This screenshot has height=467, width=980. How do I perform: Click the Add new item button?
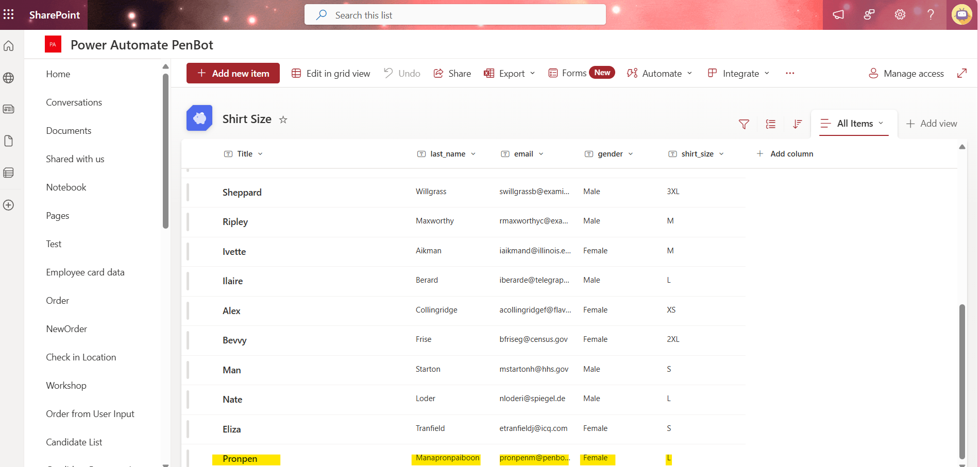tap(233, 73)
